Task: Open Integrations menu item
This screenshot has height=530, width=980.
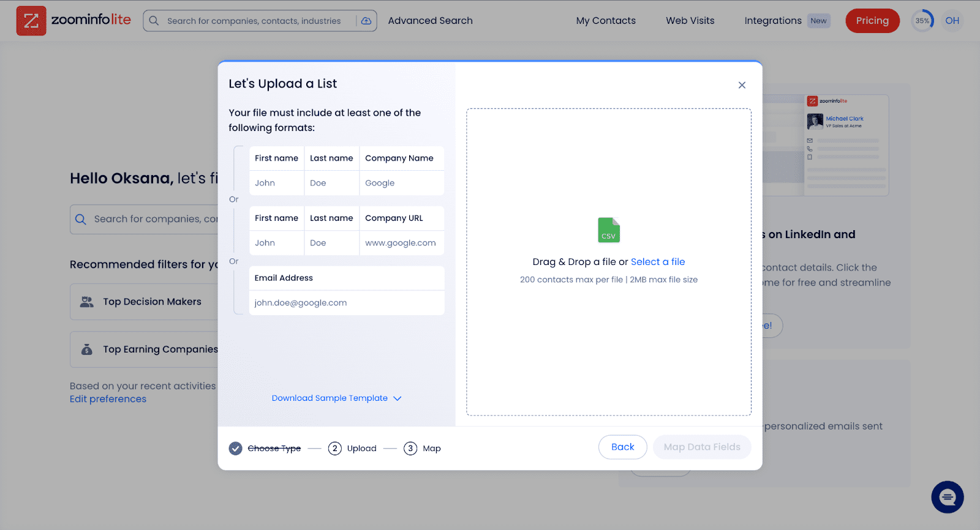Action: coord(773,21)
